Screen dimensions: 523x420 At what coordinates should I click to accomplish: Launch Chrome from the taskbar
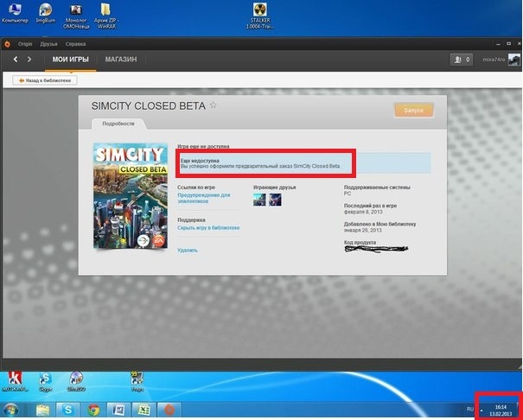[x=93, y=410]
